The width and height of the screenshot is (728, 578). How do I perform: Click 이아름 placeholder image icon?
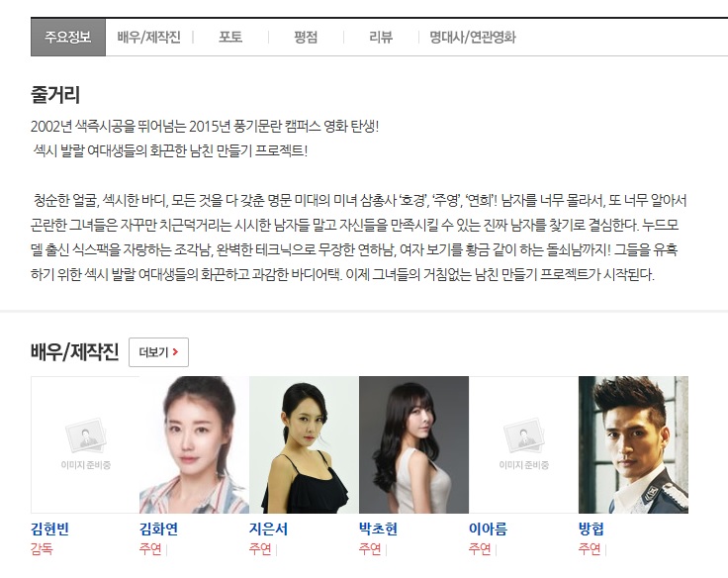524,435
